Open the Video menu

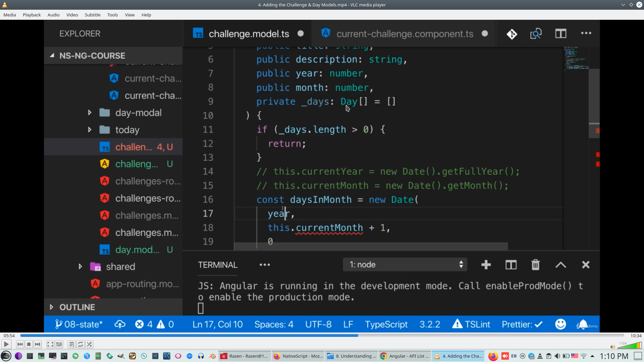[72, 15]
